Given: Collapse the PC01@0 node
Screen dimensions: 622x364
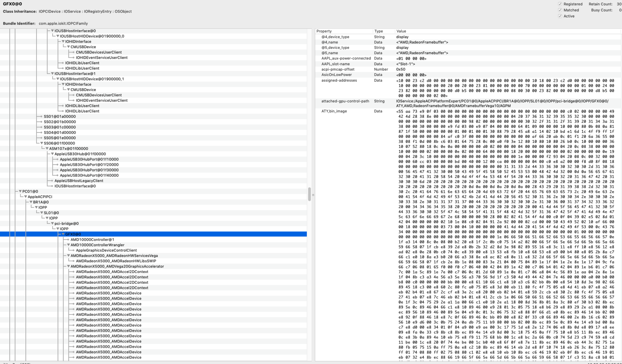Looking at the screenshot, I should (x=20, y=191).
